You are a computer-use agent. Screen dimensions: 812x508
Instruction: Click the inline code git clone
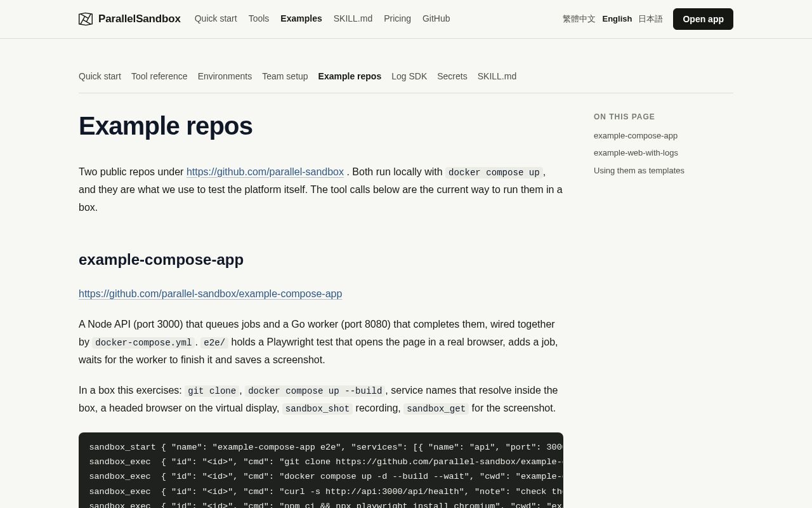point(212,391)
